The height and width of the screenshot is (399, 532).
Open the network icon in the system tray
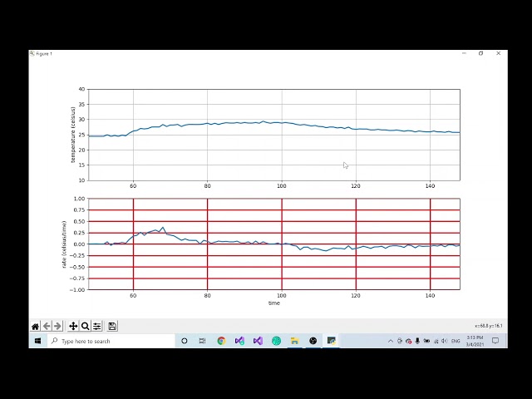coord(436,341)
